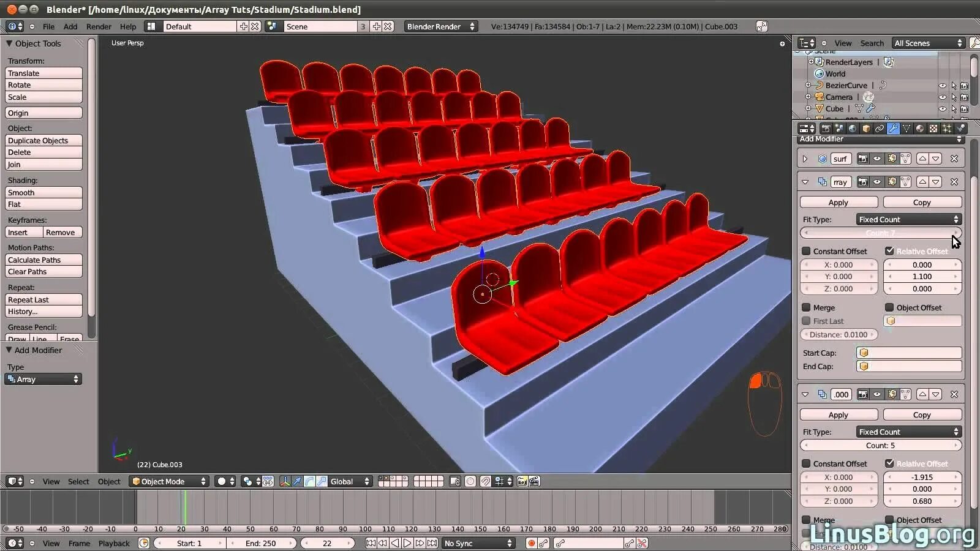Open the Scene properties tab icon
This screenshot has width=980, height=551.
click(x=839, y=129)
